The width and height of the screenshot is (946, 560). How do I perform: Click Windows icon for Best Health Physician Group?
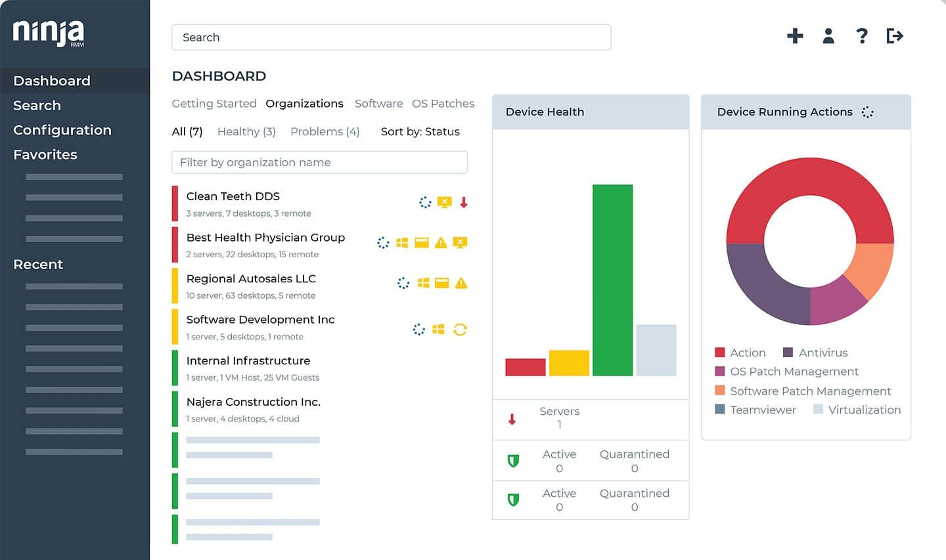(402, 243)
